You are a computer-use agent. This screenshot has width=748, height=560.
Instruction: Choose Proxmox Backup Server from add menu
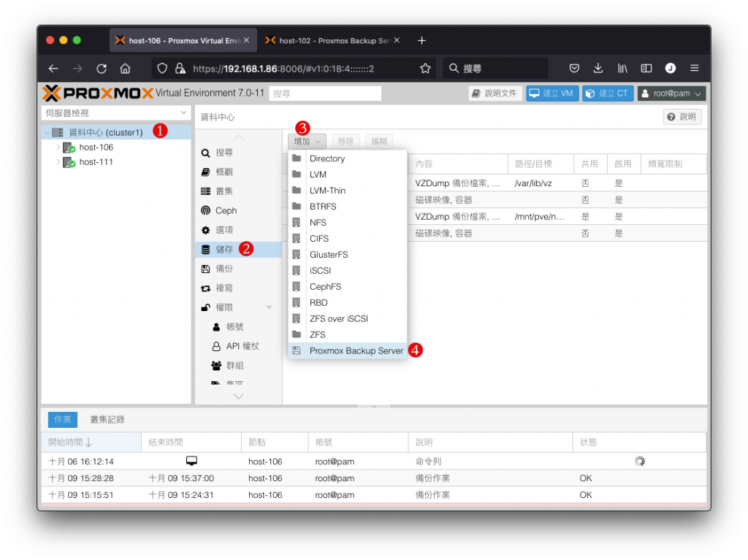[x=348, y=350]
